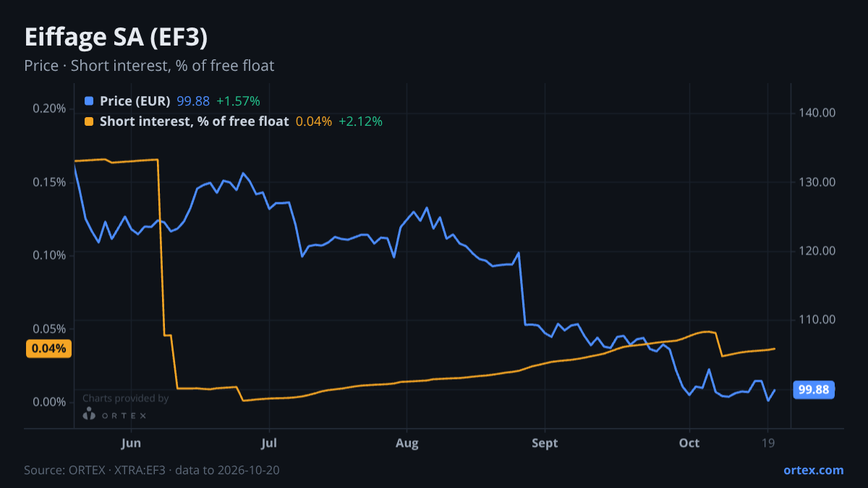Click the +2.12% short interest change value
The image size is (868, 488).
(x=361, y=121)
